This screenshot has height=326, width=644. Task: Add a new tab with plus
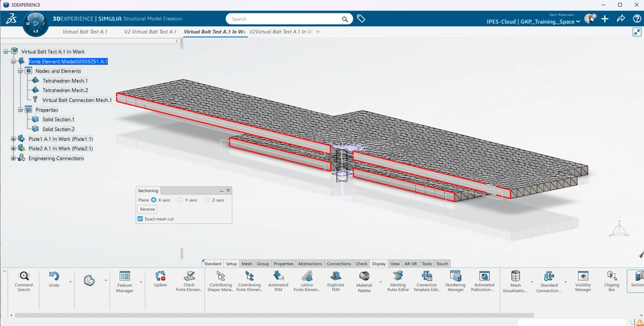click(318, 32)
